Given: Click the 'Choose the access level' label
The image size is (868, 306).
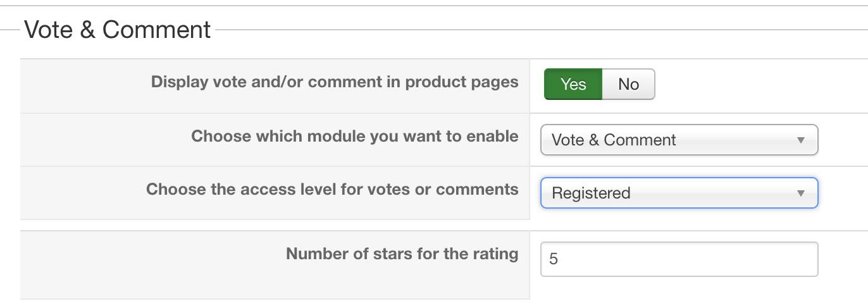Looking at the screenshot, I should (x=332, y=189).
